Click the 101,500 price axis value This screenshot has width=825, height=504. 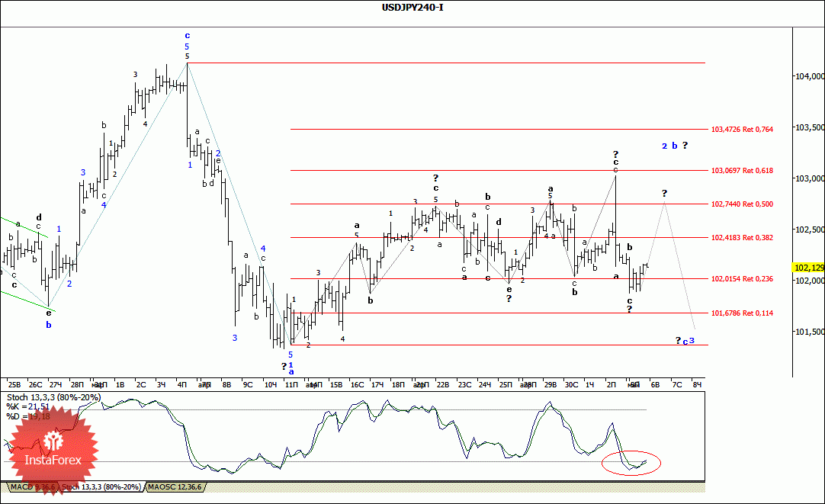click(810, 332)
